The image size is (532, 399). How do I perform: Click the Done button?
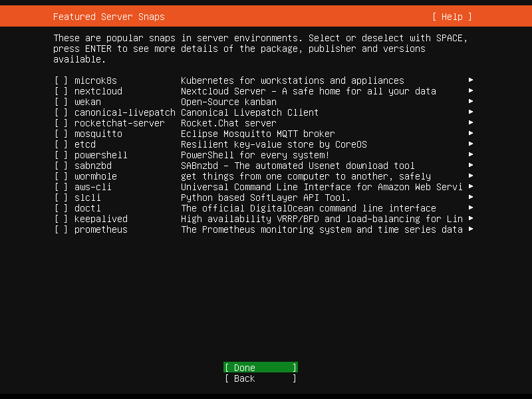pos(261,368)
